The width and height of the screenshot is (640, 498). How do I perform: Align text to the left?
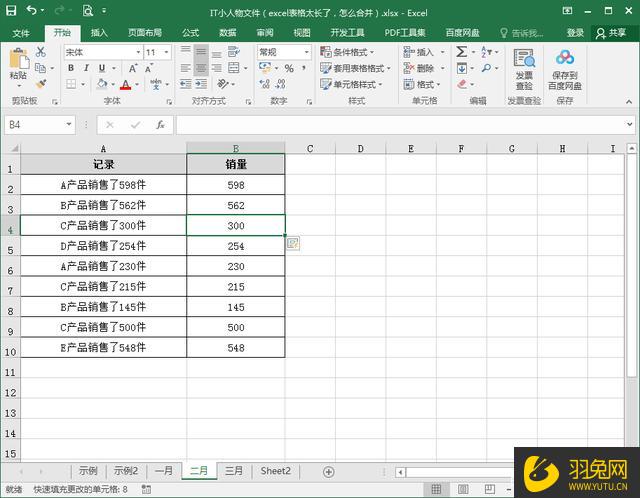(186, 68)
